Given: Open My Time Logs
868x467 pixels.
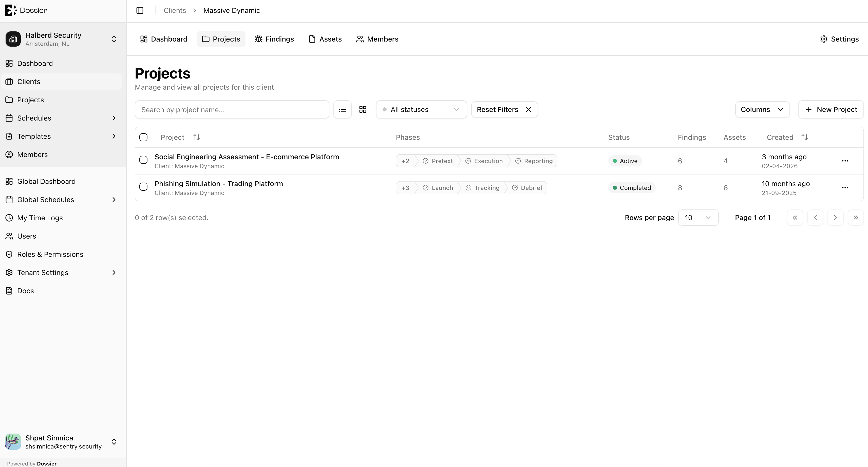Looking at the screenshot, I should (x=61, y=218).
